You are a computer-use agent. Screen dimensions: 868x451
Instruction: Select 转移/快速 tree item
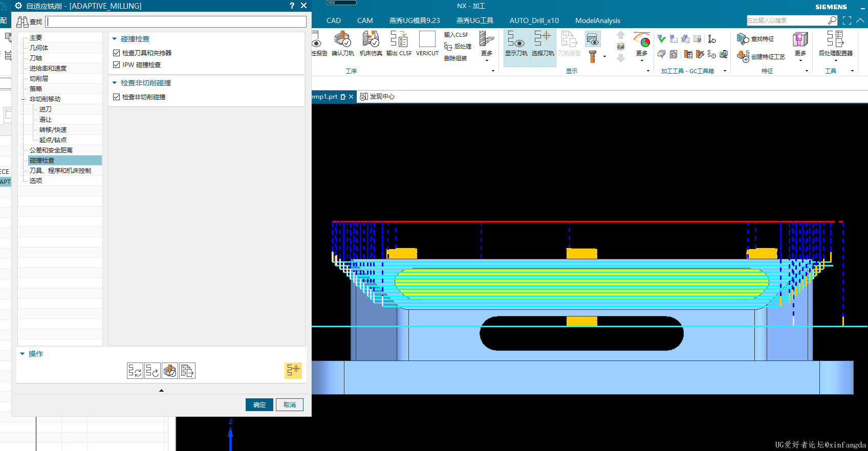click(53, 130)
